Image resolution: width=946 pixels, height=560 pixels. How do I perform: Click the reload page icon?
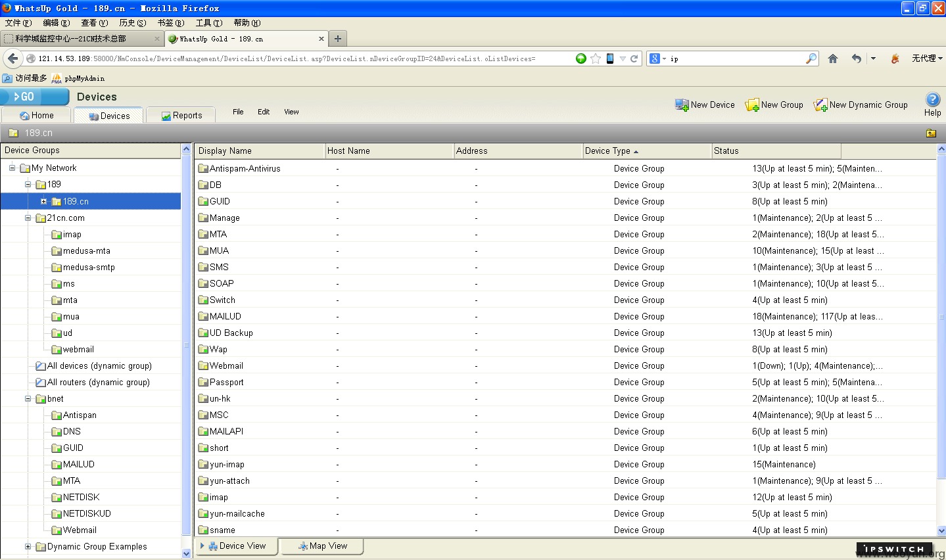(634, 58)
